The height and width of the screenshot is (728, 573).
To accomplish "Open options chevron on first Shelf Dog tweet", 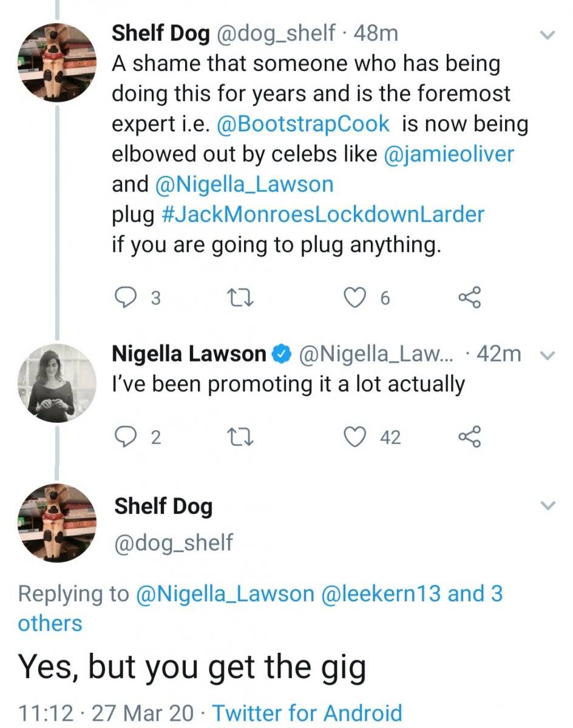I will [548, 36].
